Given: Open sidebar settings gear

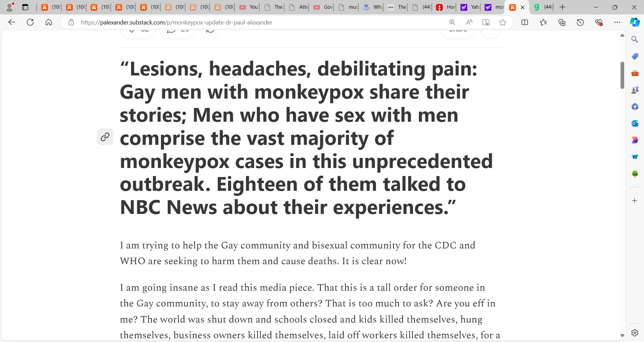Looking at the screenshot, I should point(635,333).
